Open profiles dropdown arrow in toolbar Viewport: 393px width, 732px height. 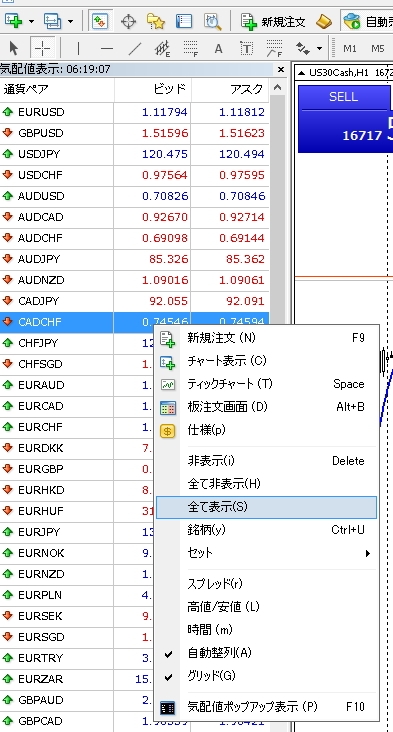70,21
